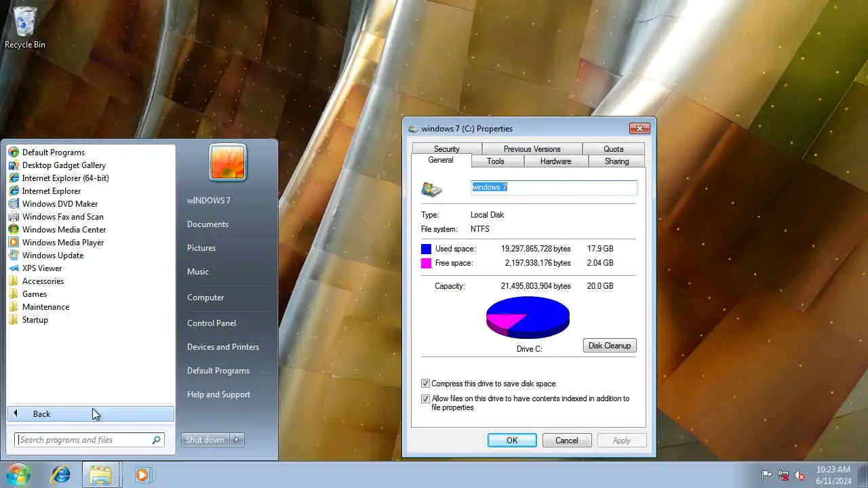The width and height of the screenshot is (868, 488).
Task: Switch to the Quota tab
Action: (x=613, y=149)
